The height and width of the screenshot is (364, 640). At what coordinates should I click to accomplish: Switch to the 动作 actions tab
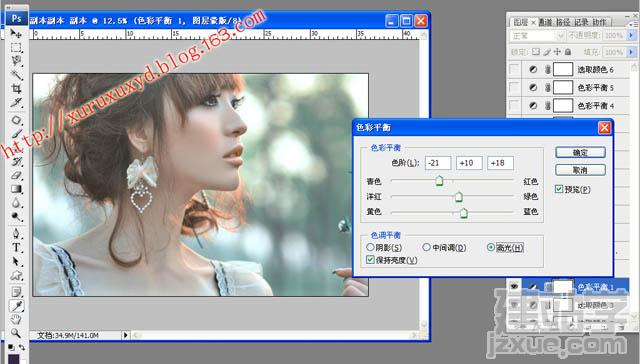coord(599,22)
